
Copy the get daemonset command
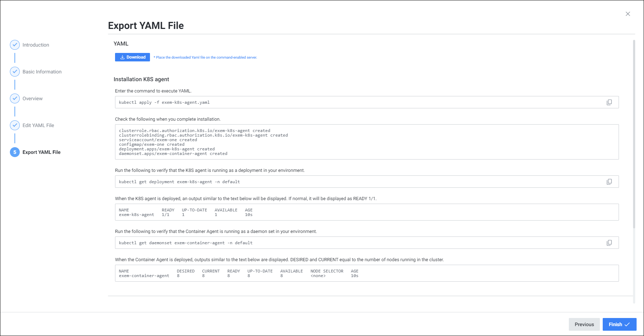[609, 243]
